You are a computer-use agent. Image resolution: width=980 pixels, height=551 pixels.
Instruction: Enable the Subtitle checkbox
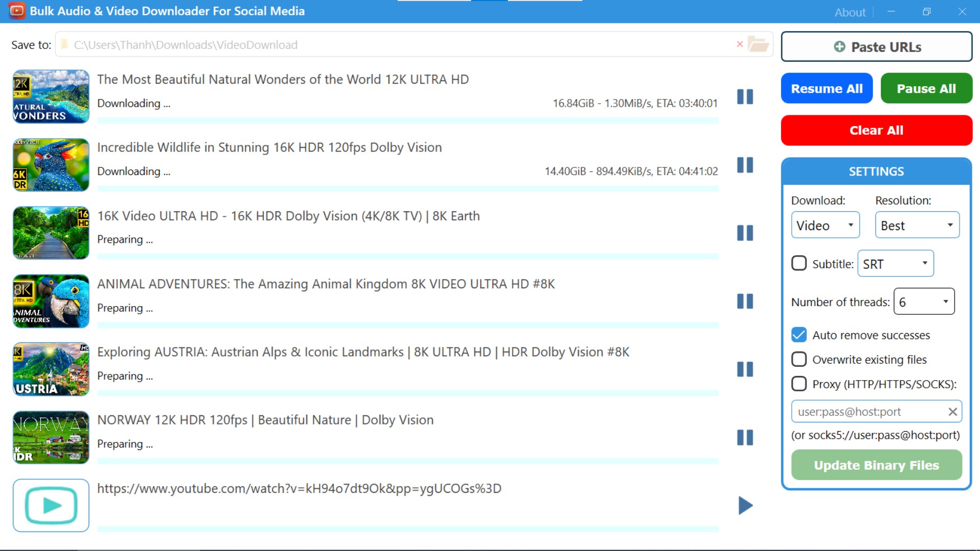(x=799, y=263)
